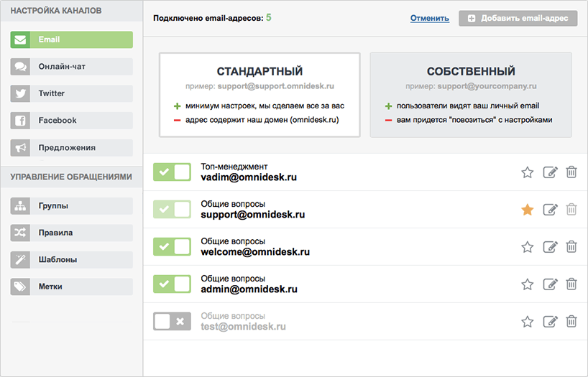Delete the vadim@omnidesk.ru address
Viewport: 588px width, 377px height.
[x=571, y=172]
